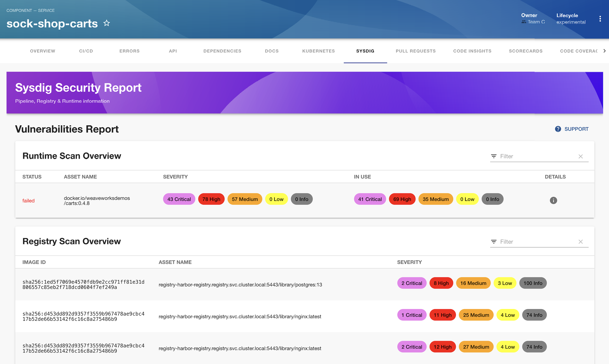Star the sock-shop-carts component as favorite
Viewport: 609px width, 364px height.
click(106, 23)
